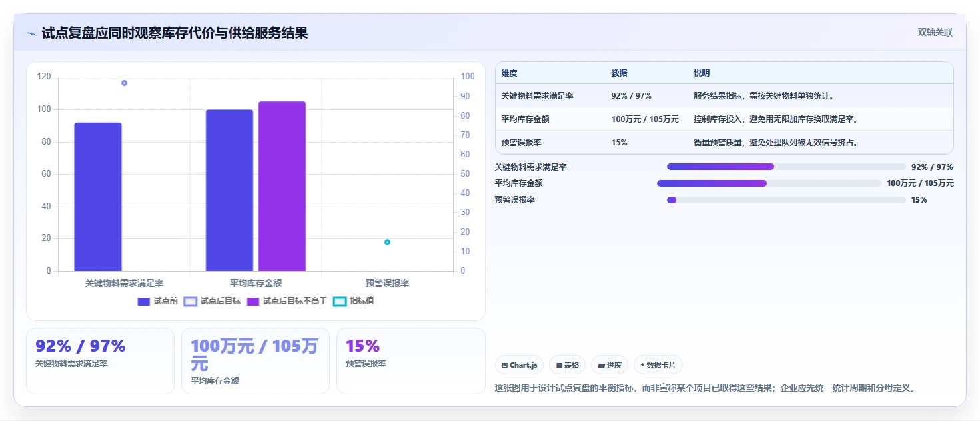Click x-axis label 平均库存金额
980x421 pixels.
[x=256, y=283]
